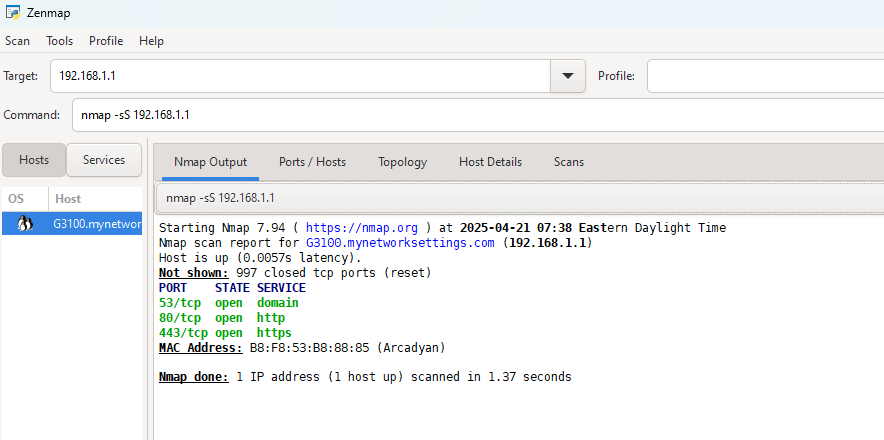Click the scan date 2025-04-21 07:38 text
Image resolution: width=884 pixels, height=440 pixels.
pos(516,228)
